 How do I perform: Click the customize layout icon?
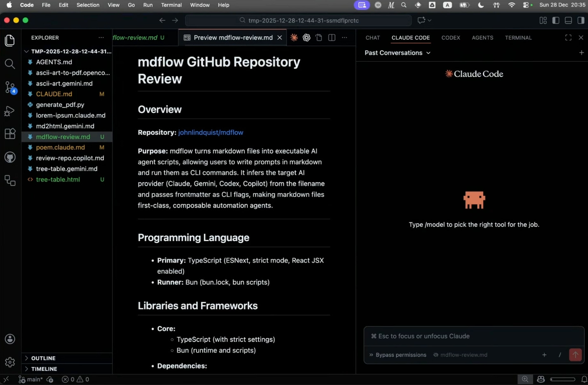[543, 20]
